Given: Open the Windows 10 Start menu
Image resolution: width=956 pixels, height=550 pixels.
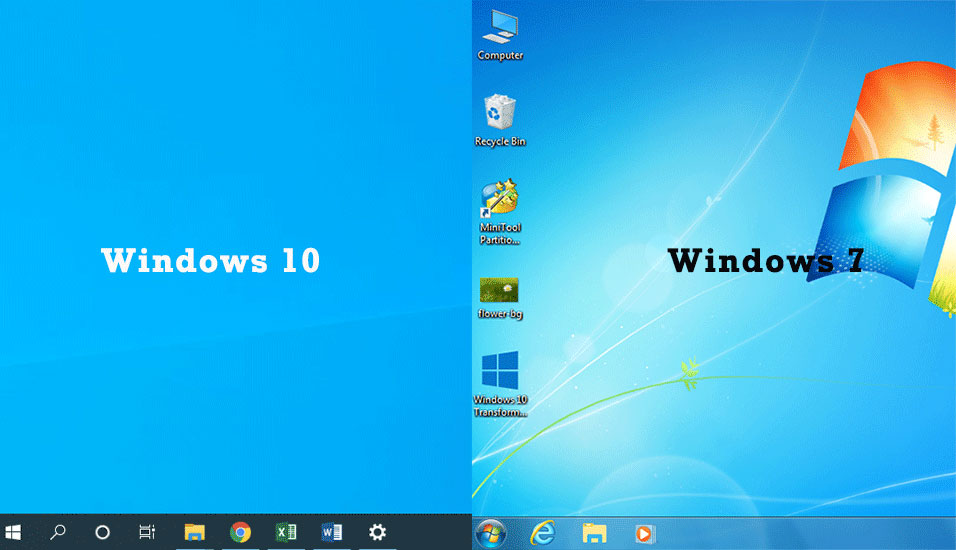Looking at the screenshot, I should tap(13, 532).
